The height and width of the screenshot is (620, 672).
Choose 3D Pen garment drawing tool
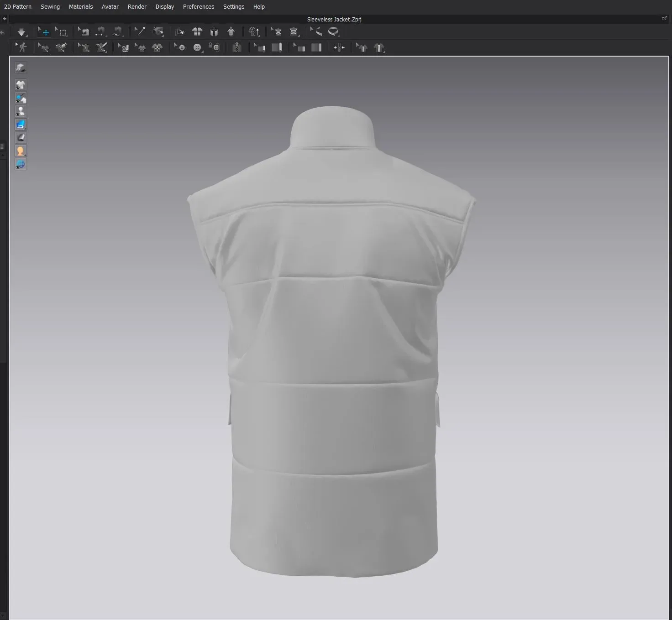(x=101, y=47)
